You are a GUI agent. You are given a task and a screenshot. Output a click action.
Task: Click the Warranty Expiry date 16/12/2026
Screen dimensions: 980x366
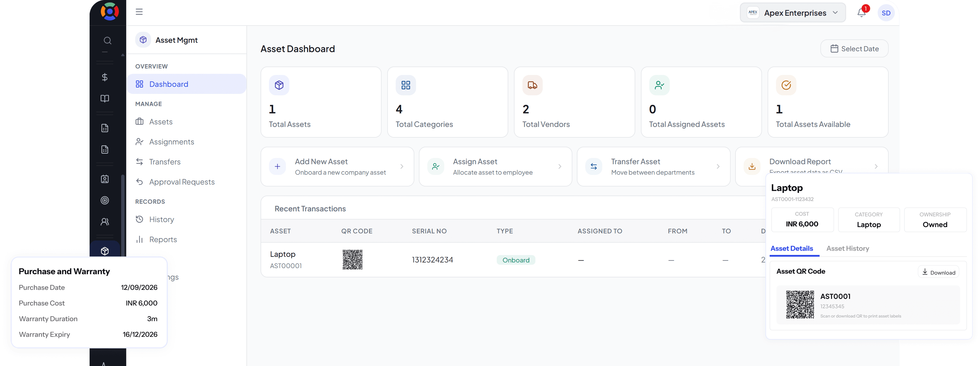tap(140, 334)
